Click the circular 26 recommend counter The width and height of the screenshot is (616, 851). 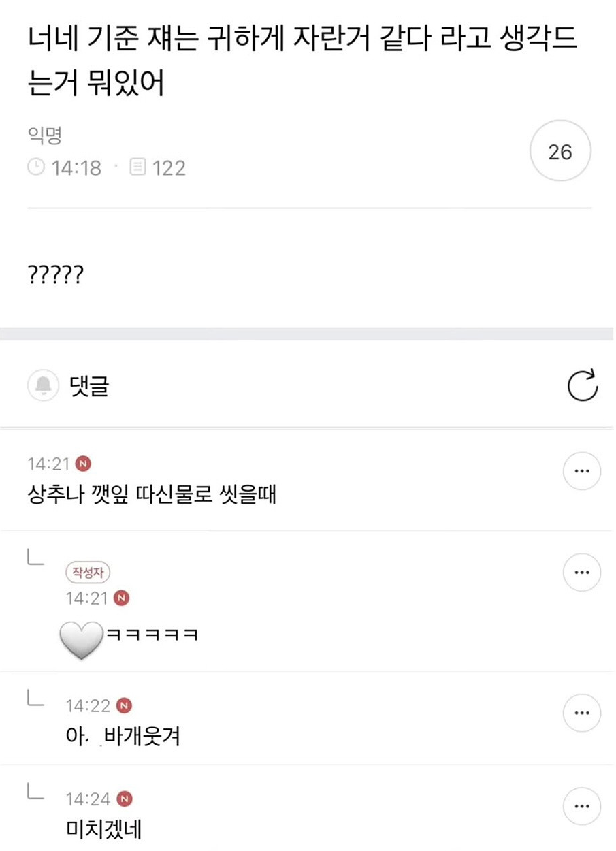click(x=560, y=151)
